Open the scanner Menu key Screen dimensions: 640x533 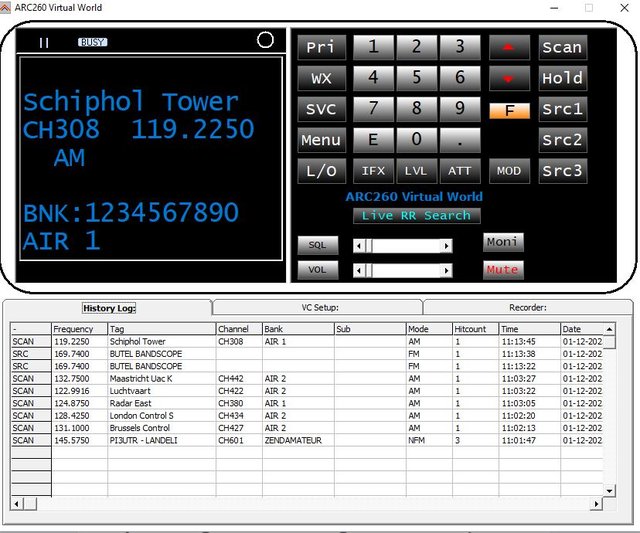[321, 140]
